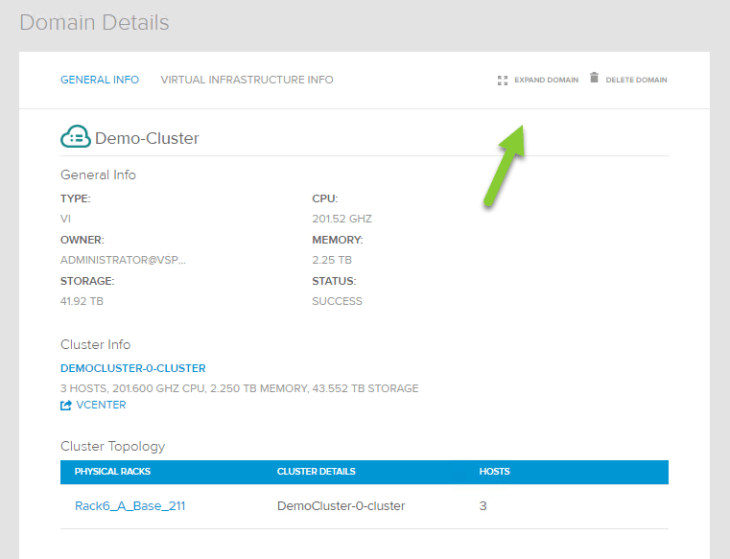Select the DemoCluster-0-cluster table cell
The image size is (730, 559).
(x=341, y=506)
